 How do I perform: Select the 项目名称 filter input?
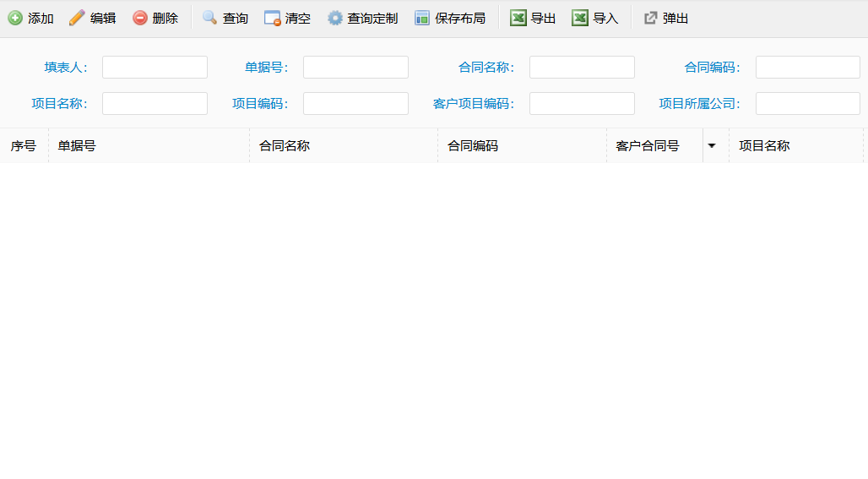tap(155, 104)
